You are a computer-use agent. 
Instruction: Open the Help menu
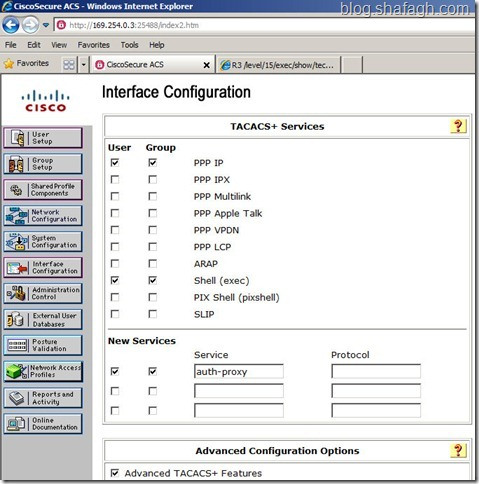[157, 45]
